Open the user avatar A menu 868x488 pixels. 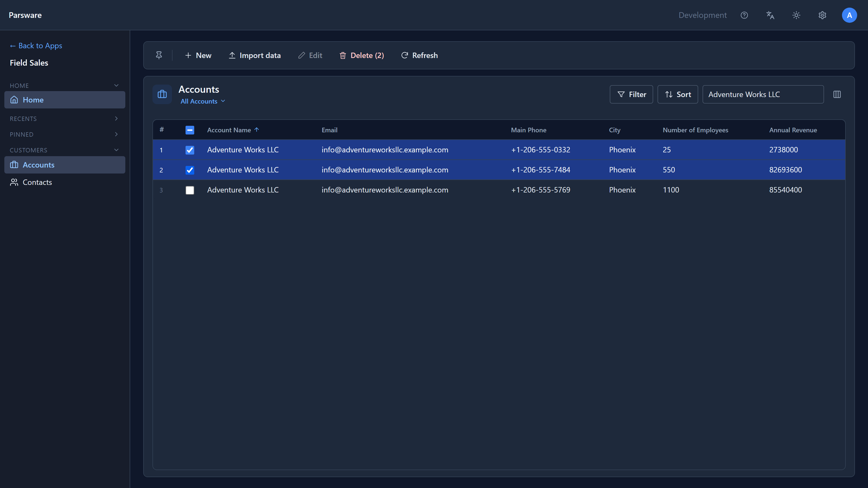coord(849,15)
